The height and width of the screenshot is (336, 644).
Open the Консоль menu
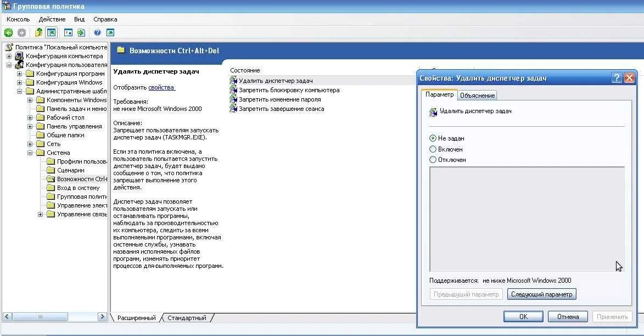18,19
